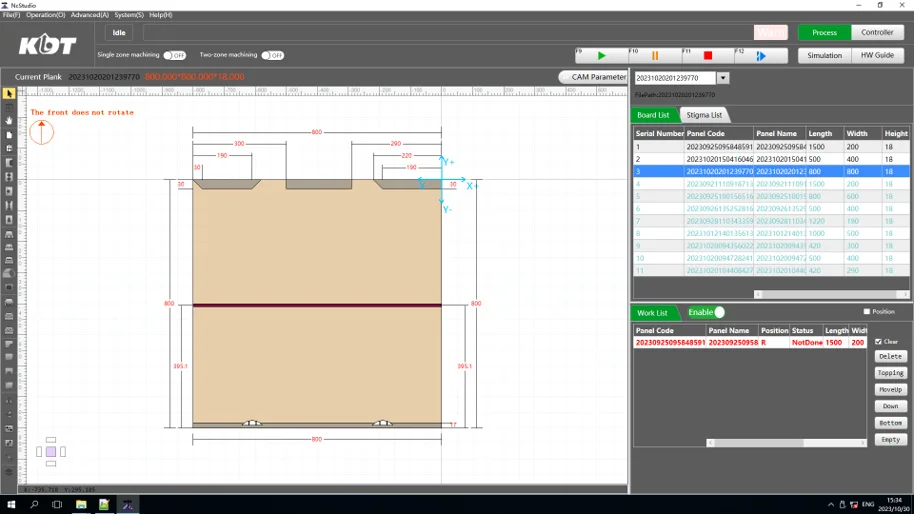914x514 pixels.
Task: Click the blue F12 step icon
Action: [761, 56]
